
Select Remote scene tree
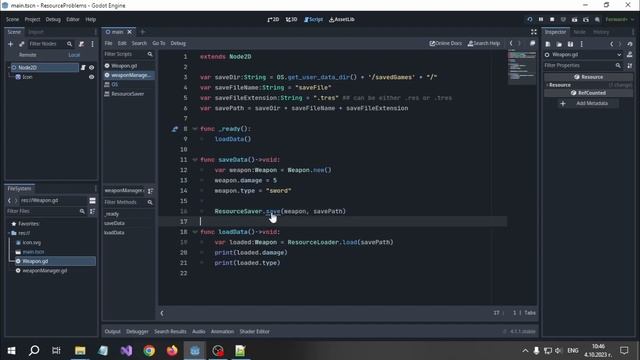pyautogui.click(x=28, y=55)
